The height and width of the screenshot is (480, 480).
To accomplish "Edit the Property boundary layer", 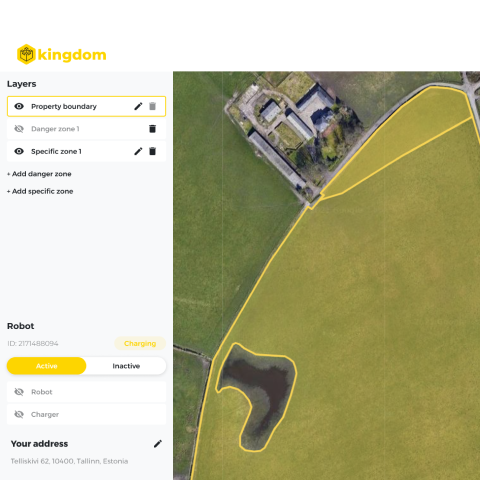I will (138, 106).
